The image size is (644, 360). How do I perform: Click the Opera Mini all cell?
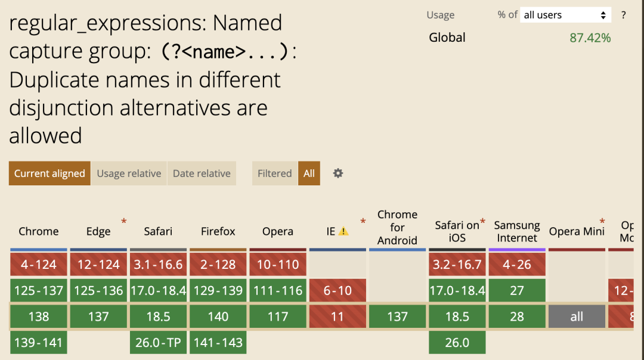577,316
